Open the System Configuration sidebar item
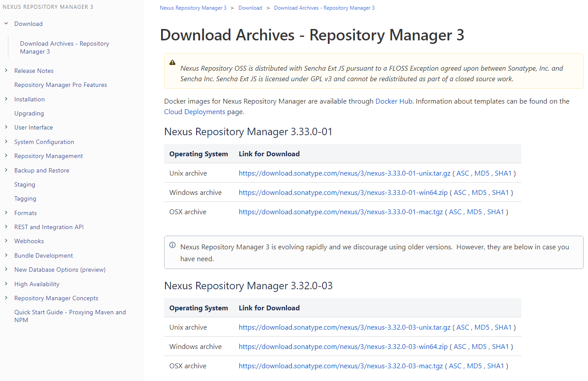 44,142
